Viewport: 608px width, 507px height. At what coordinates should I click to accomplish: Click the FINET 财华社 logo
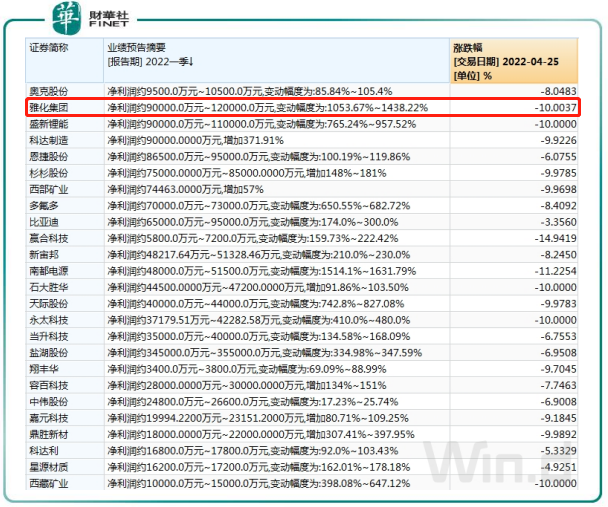tap(90, 18)
